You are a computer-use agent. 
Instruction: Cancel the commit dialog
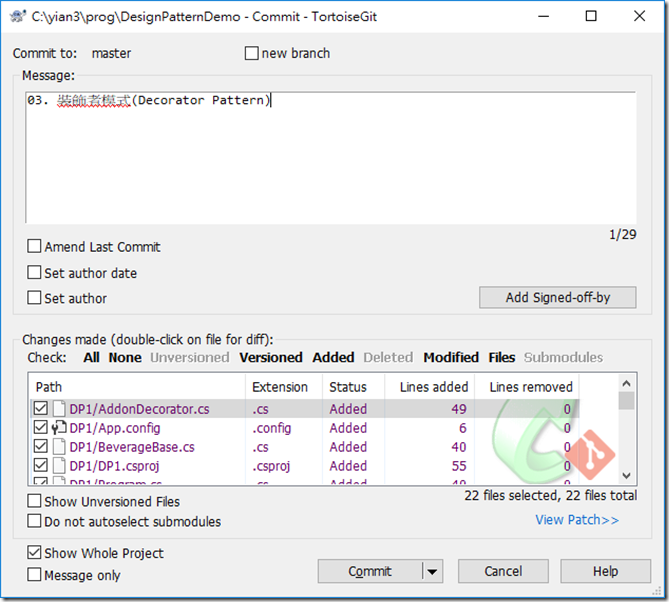[x=503, y=572]
